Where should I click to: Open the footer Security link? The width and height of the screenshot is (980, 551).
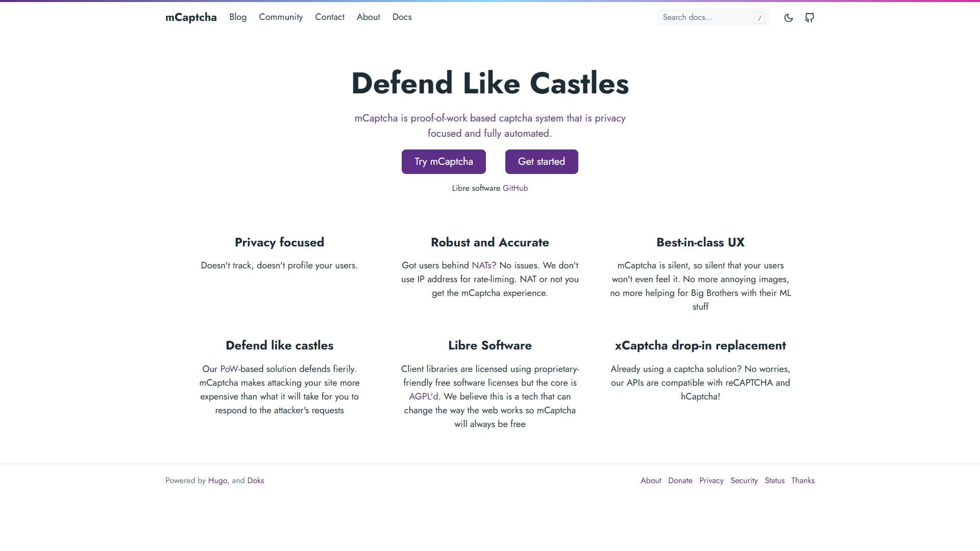click(x=744, y=481)
